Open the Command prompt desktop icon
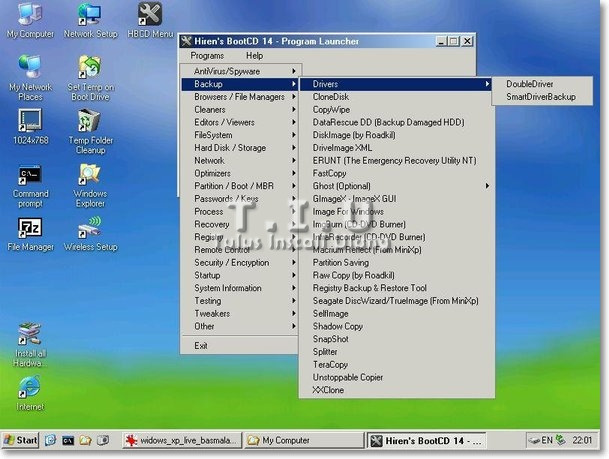The width and height of the screenshot is (609, 459). click(x=30, y=186)
